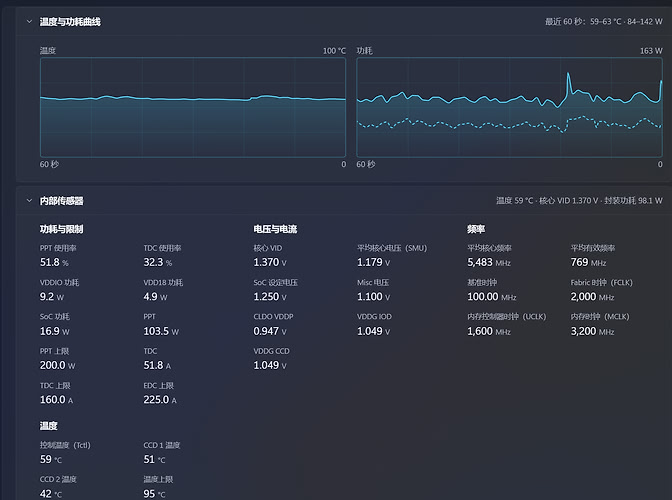Image resolution: width=672 pixels, height=500 pixels.
Task: Select the 内存时钟 (MCLK) value 3,200 MHz
Action: tap(592, 331)
